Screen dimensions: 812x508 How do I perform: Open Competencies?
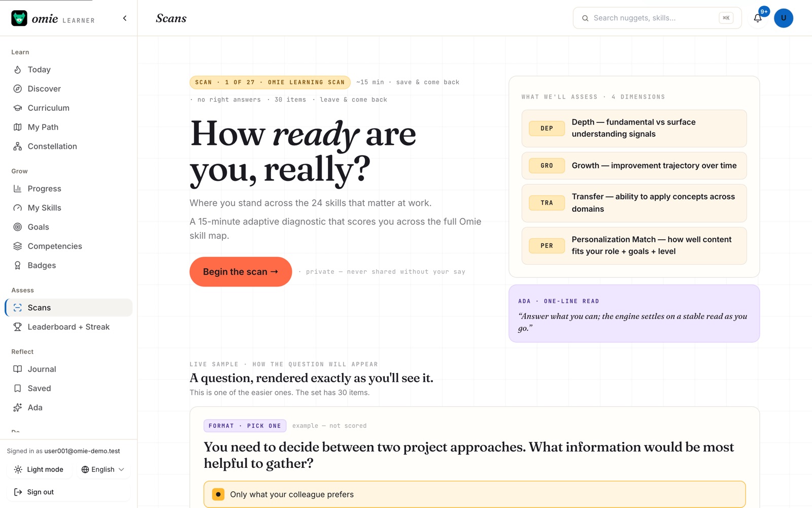click(x=69, y=246)
